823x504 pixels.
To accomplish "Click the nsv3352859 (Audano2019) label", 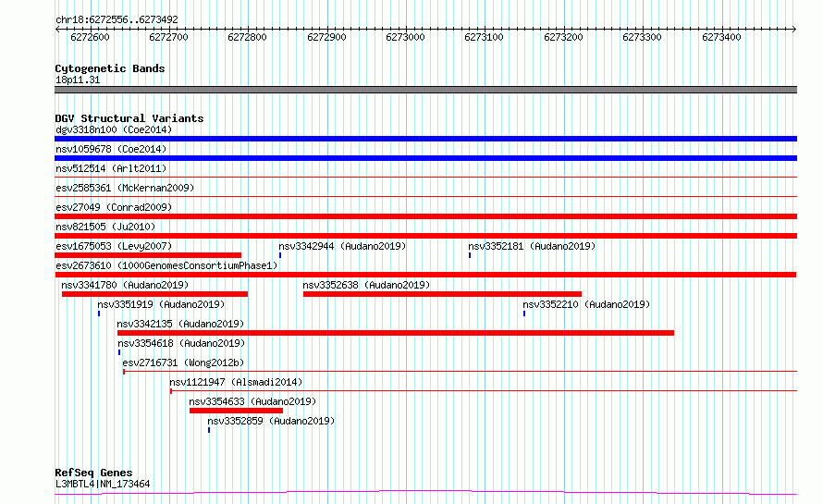I will (x=271, y=421).
